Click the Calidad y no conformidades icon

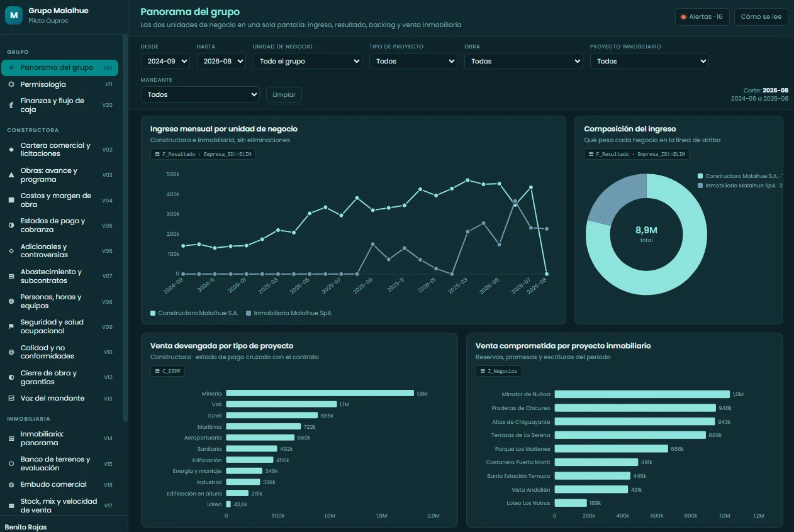[x=11, y=352]
